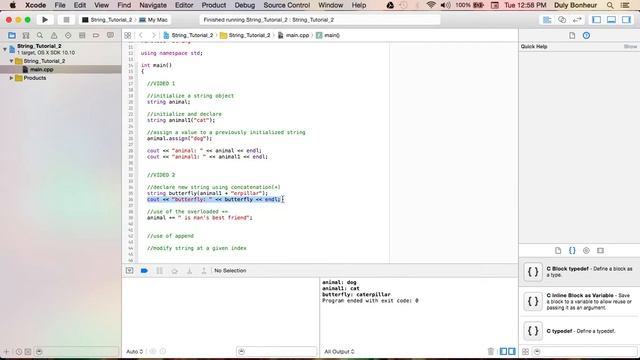640x360 pixels.
Task: Add a new file with plus button
Action: pos(6,351)
